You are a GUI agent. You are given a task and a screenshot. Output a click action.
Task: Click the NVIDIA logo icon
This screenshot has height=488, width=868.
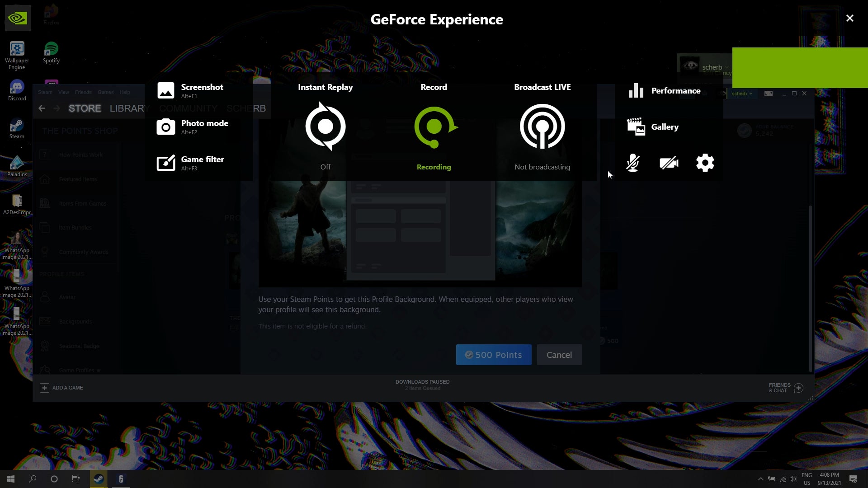[18, 18]
